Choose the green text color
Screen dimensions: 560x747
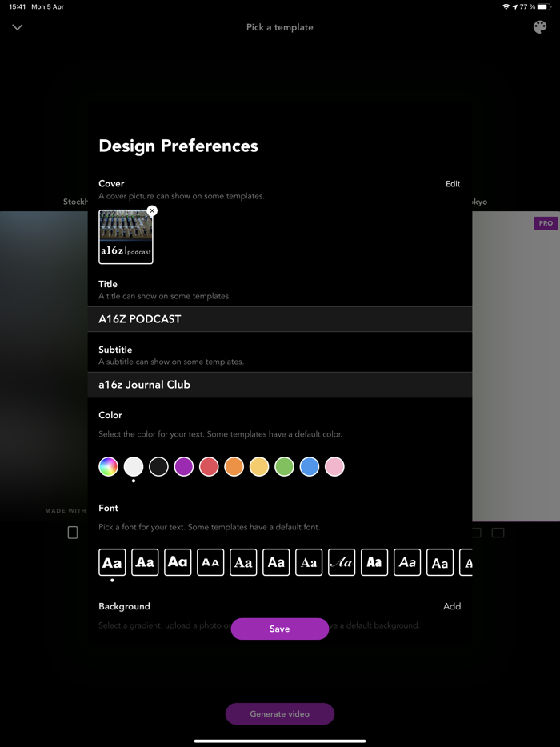tap(285, 466)
